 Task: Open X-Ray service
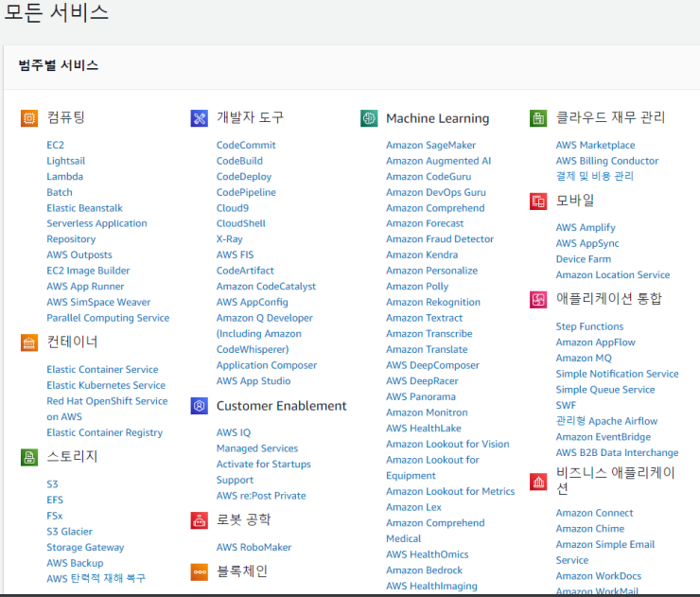230,239
